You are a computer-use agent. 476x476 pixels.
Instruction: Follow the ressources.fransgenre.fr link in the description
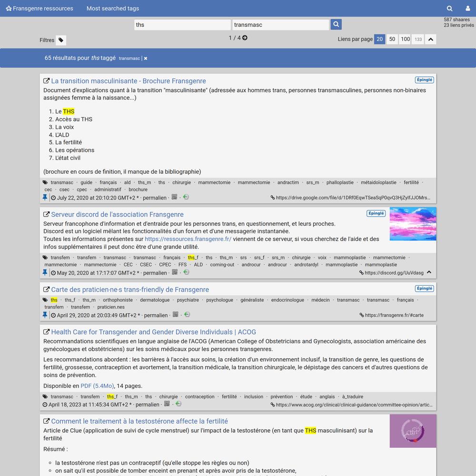[x=188, y=239]
